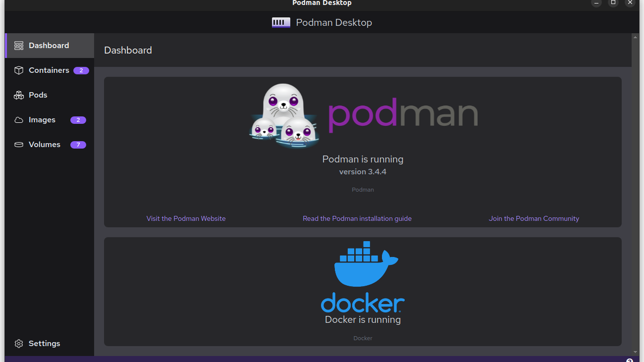Click the 'Podman is running' status card

pyautogui.click(x=363, y=159)
